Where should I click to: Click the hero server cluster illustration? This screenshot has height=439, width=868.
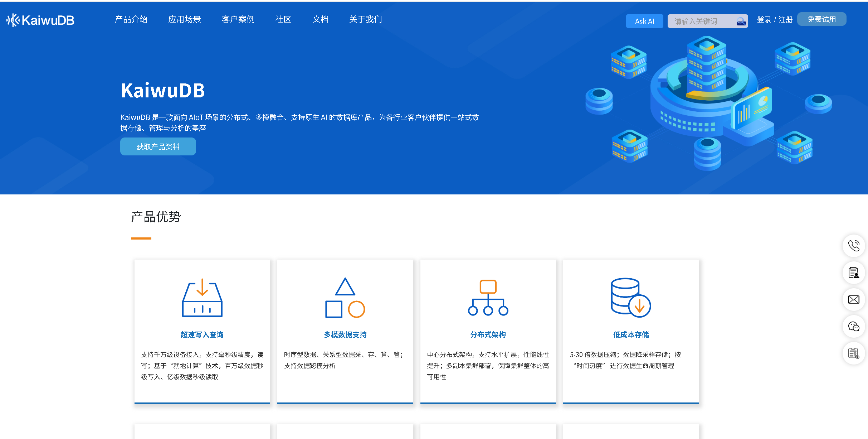(708, 103)
